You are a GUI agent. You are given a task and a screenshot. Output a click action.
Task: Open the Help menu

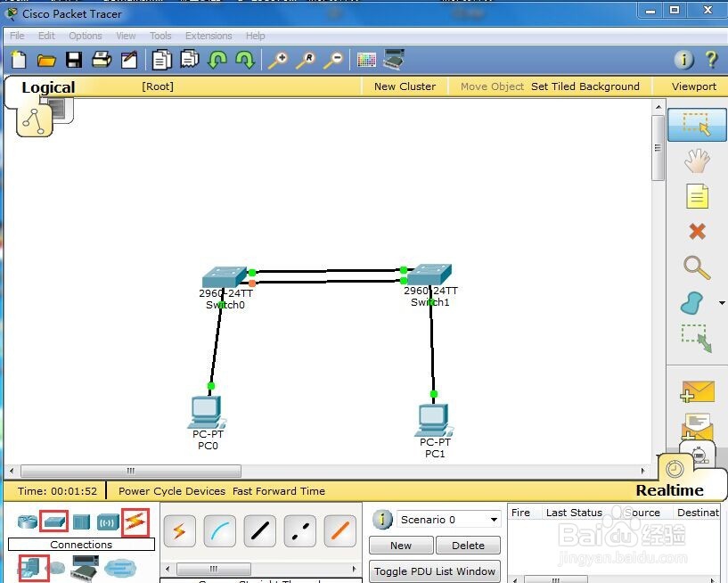point(256,36)
